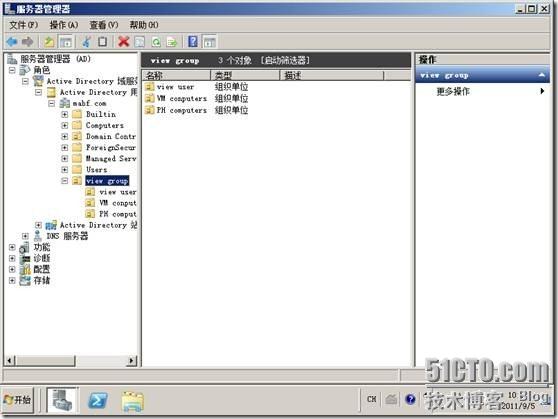Select VM comput node in tree
The height and width of the screenshot is (419, 558).
[x=117, y=203]
